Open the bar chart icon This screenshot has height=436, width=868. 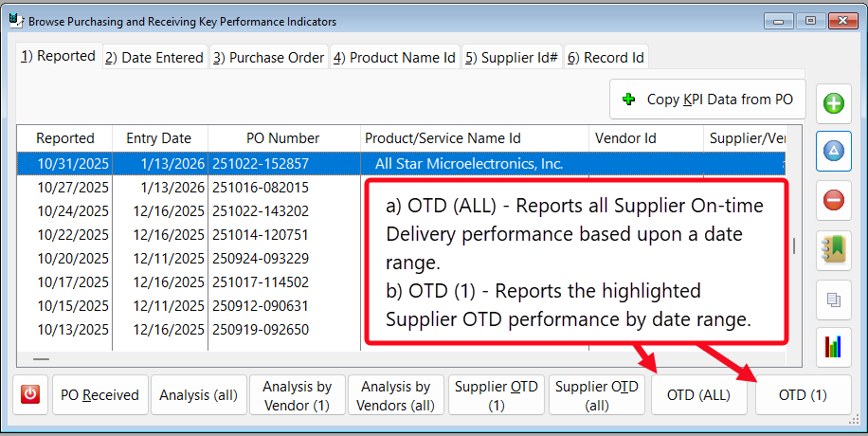834,348
